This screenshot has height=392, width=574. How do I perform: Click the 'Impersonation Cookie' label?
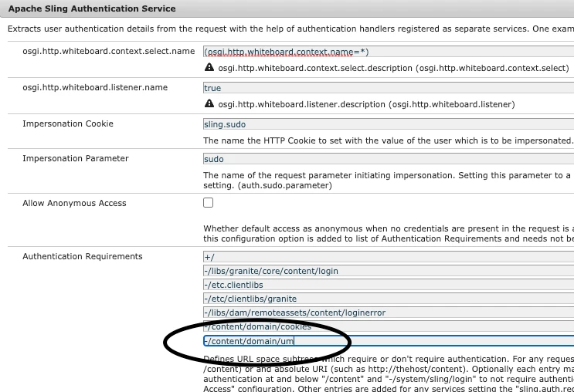pyautogui.click(x=68, y=123)
